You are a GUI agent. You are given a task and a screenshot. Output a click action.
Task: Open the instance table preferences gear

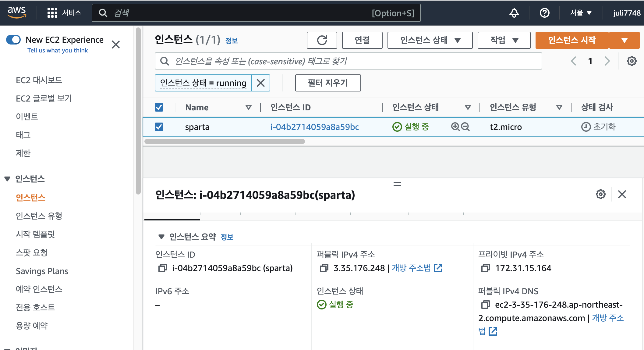coord(632,61)
